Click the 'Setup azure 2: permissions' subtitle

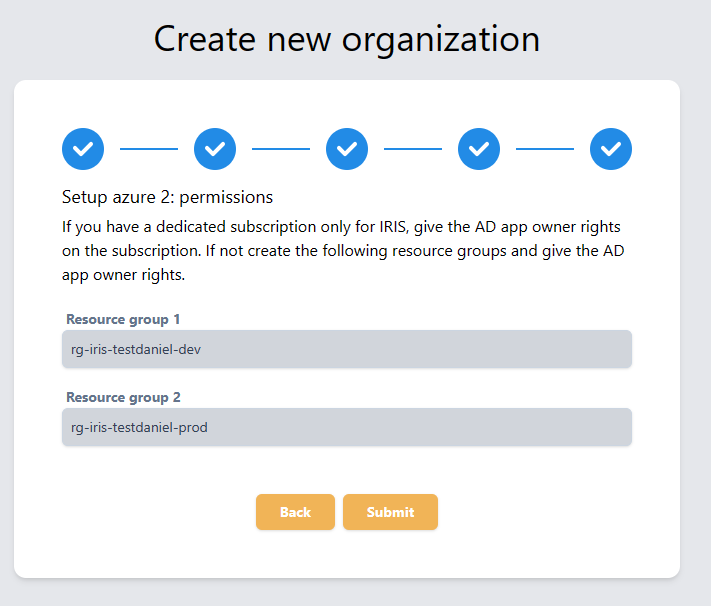[167, 197]
